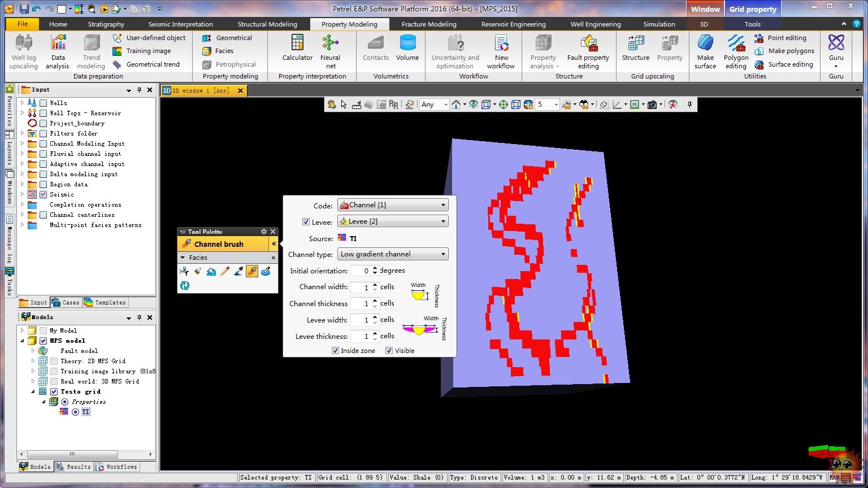Open the Calculator tool
This screenshot has width=868, height=488.
point(297,48)
